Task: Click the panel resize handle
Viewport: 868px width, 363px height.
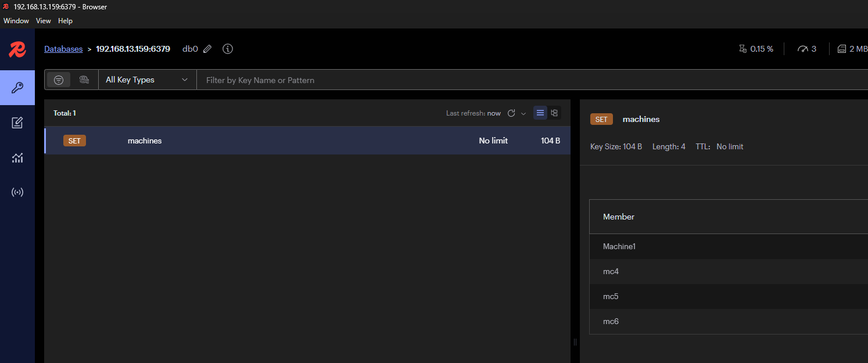Action: coord(575,342)
